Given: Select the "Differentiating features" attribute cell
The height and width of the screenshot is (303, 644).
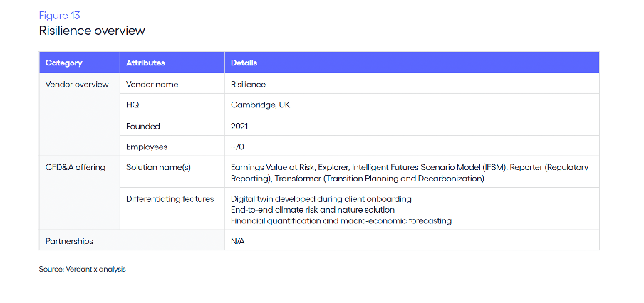Looking at the screenshot, I should [170, 198].
